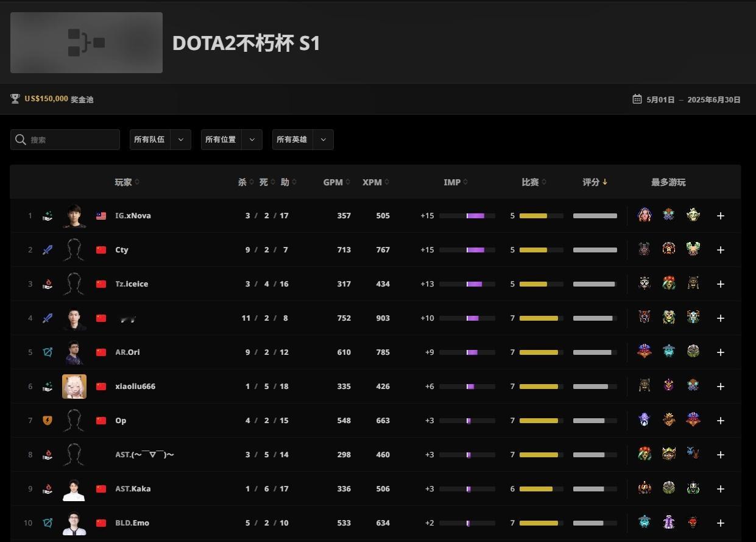Click Tz.iceice's second most-played hero icon
756x542 pixels.
669,283
